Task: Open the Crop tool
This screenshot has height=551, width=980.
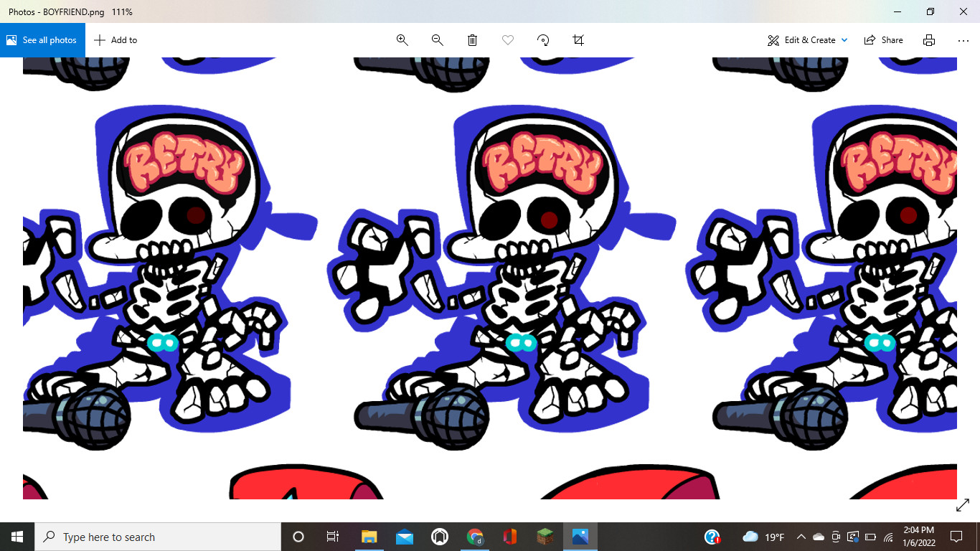Action: pos(578,40)
